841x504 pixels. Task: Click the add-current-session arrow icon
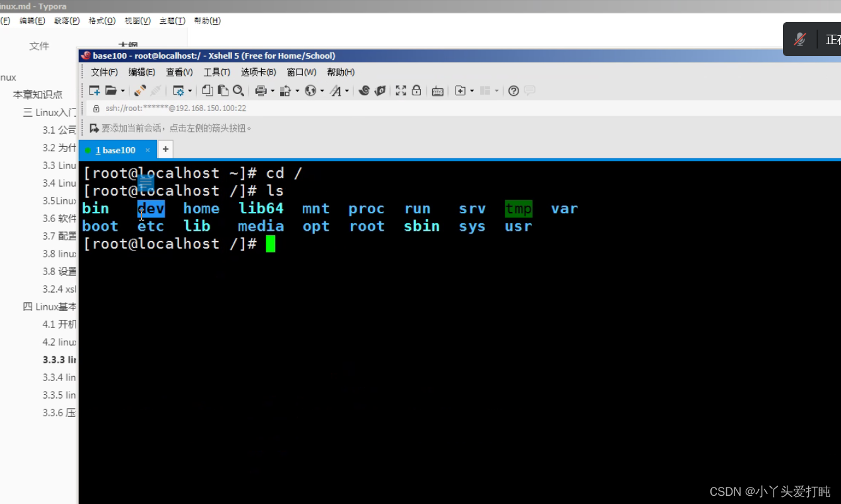click(x=94, y=128)
